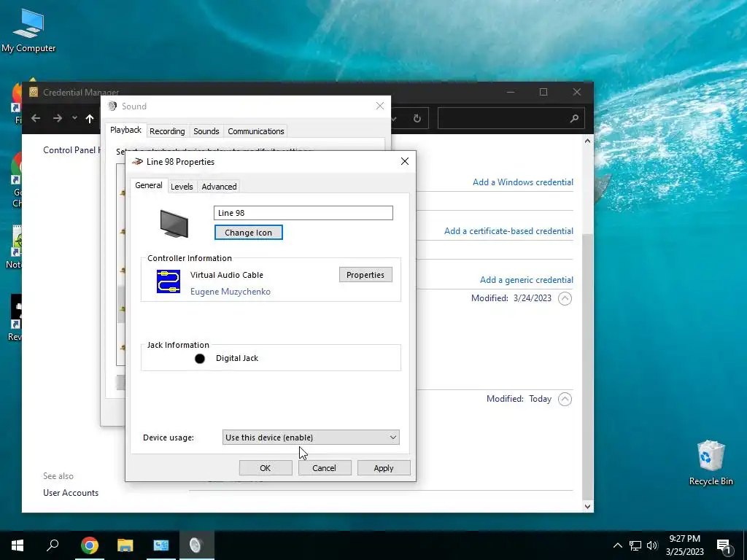Open Recording tab in Sound window
The height and width of the screenshot is (560, 747).
pos(167,131)
